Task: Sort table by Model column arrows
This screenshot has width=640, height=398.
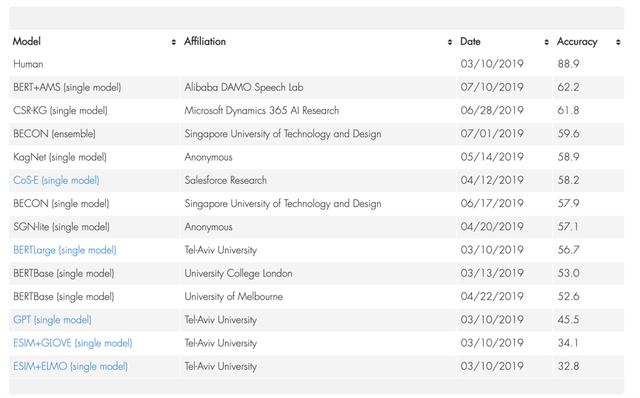Action: tap(173, 42)
